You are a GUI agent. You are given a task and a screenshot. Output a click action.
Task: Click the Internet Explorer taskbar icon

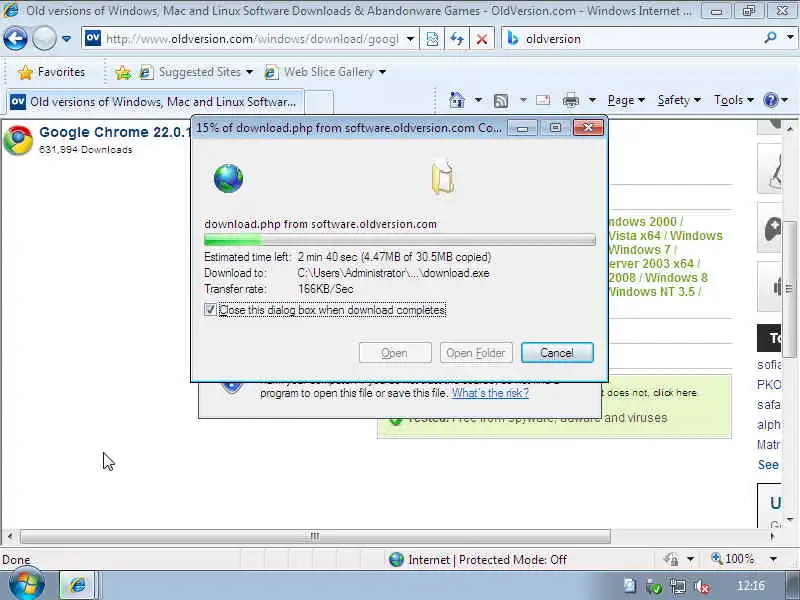click(78, 585)
